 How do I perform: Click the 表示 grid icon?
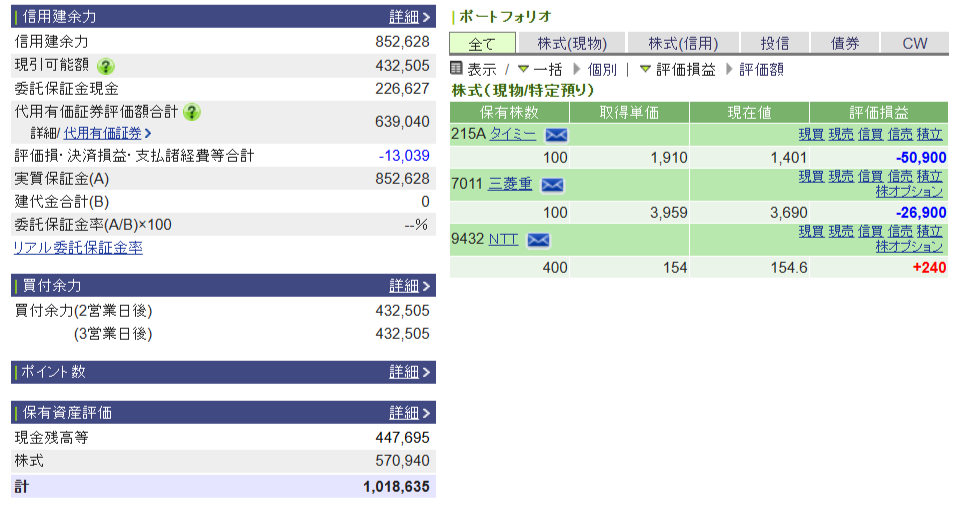(x=457, y=69)
